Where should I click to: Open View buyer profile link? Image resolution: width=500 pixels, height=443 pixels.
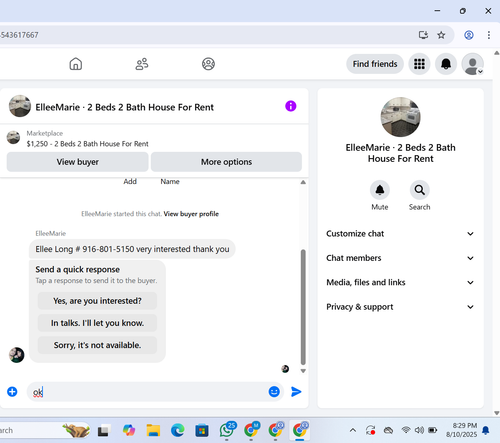(191, 214)
